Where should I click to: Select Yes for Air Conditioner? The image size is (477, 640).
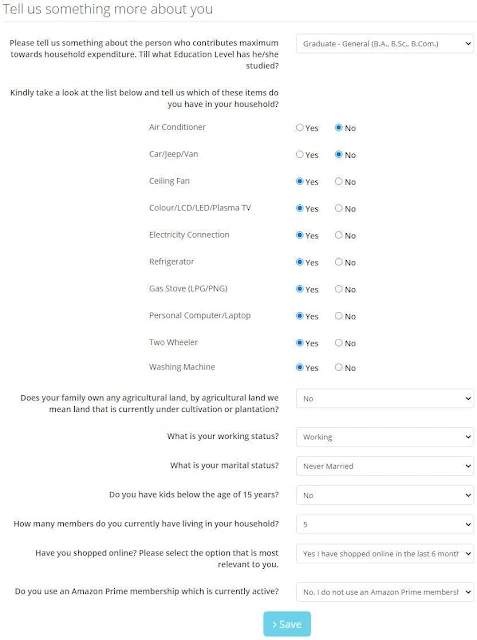(x=300, y=127)
